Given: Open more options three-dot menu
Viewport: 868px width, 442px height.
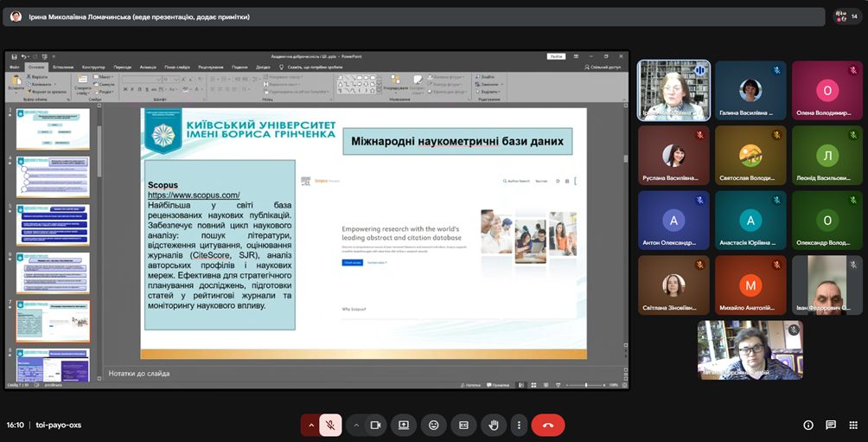Looking at the screenshot, I should tap(518, 425).
